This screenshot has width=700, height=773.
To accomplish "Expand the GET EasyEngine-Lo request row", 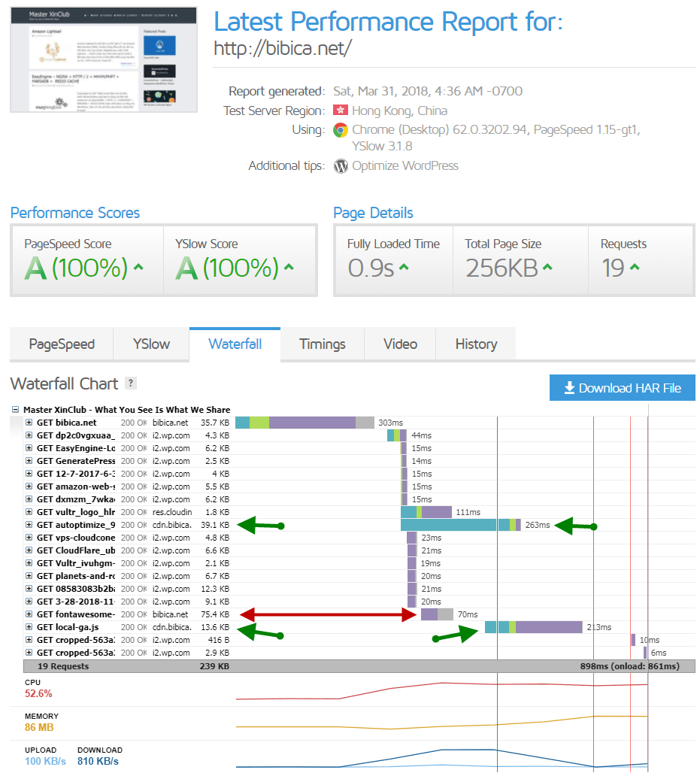I will coord(29,448).
